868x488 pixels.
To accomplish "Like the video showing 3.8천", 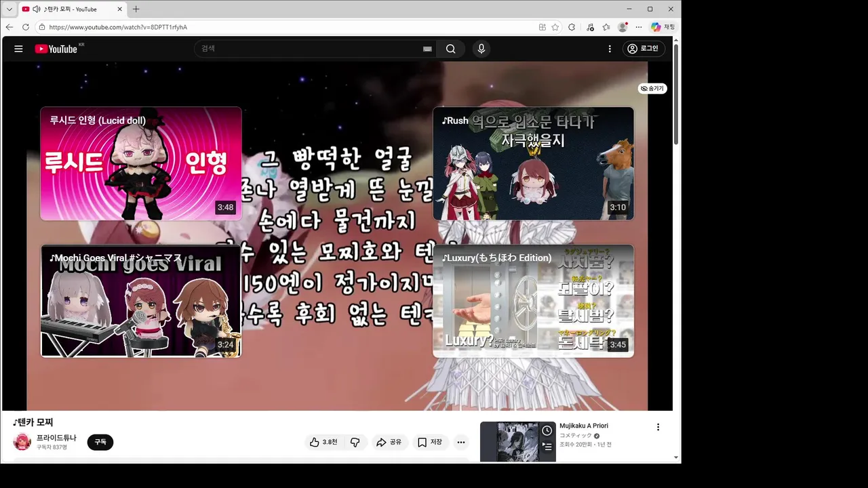I will [323, 442].
